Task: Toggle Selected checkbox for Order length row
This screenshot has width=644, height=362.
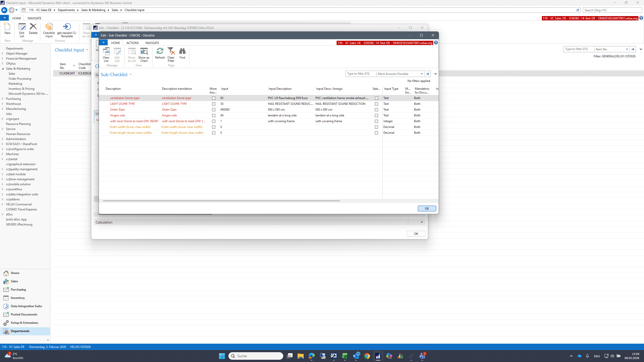Action: tap(376, 133)
